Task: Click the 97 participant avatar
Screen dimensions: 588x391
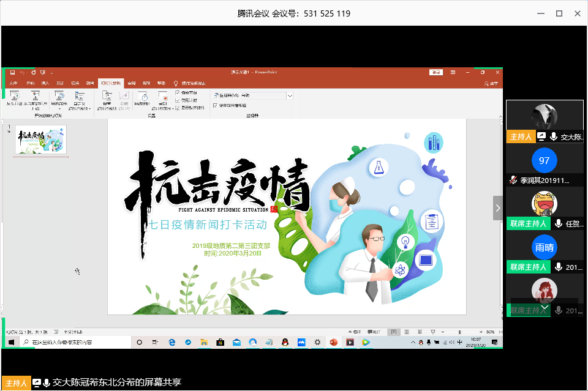Action: [x=544, y=160]
